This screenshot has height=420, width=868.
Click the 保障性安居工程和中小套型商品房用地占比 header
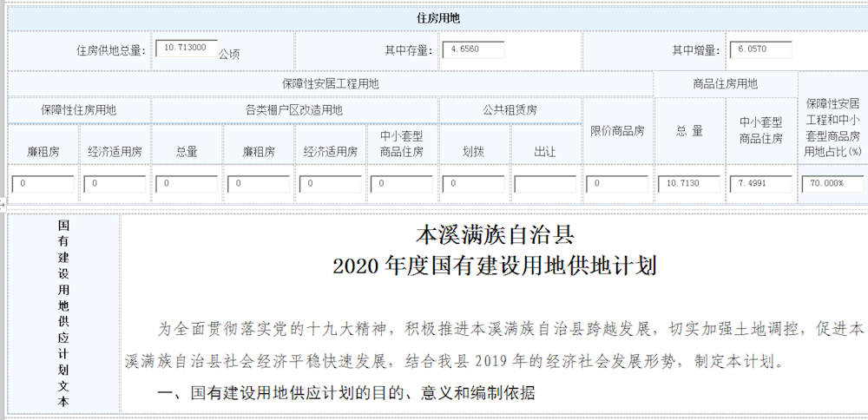[x=832, y=128]
